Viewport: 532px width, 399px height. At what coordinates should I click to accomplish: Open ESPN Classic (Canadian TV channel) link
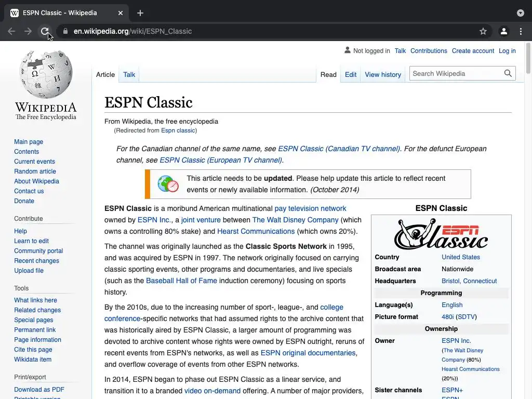pos(339,149)
